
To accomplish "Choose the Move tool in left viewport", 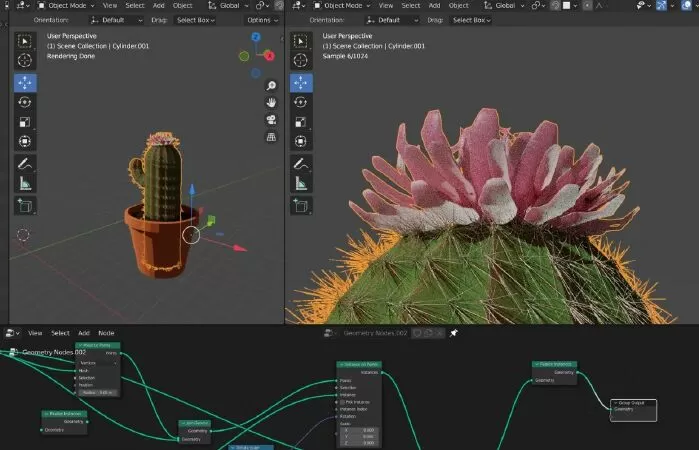I will coord(25,83).
